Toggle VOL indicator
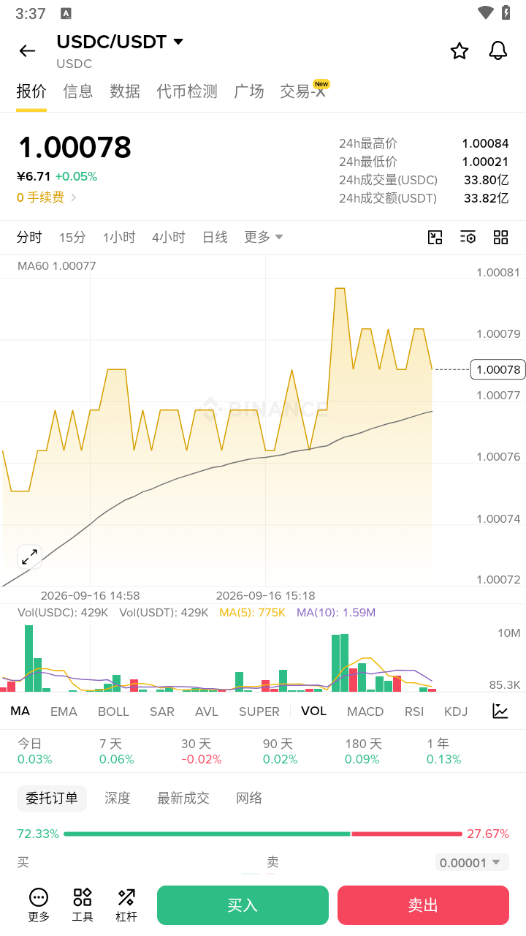 (x=314, y=711)
